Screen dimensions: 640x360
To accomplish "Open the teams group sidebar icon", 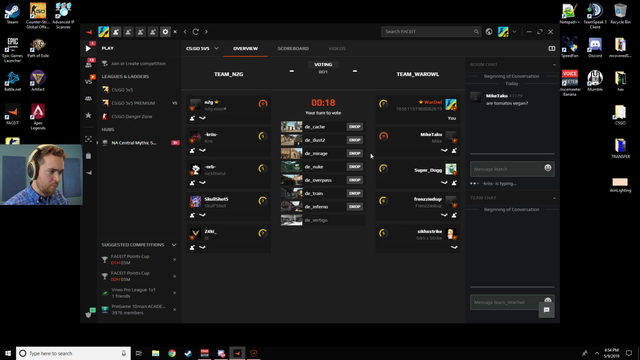I will 88,98.
